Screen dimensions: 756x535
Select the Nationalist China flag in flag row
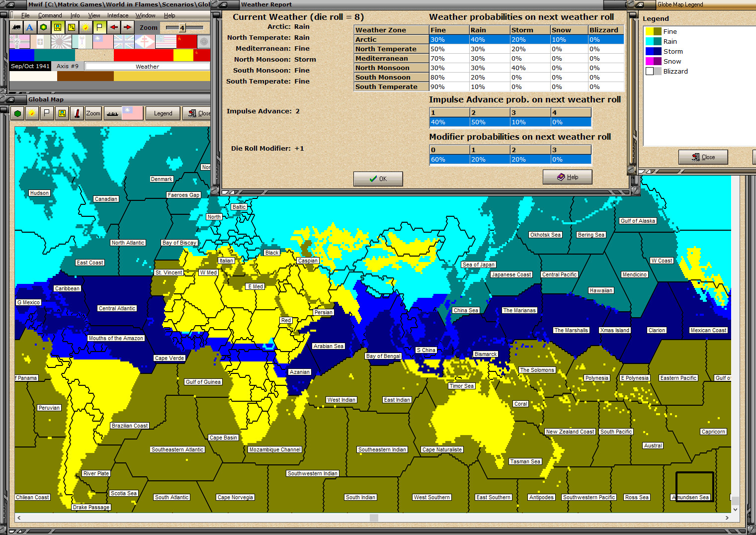click(103, 41)
